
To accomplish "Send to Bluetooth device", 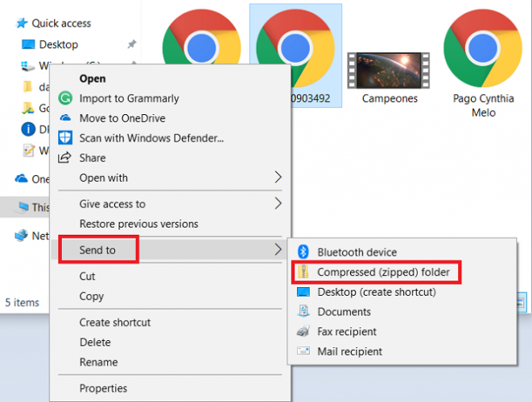I will coord(402,252).
